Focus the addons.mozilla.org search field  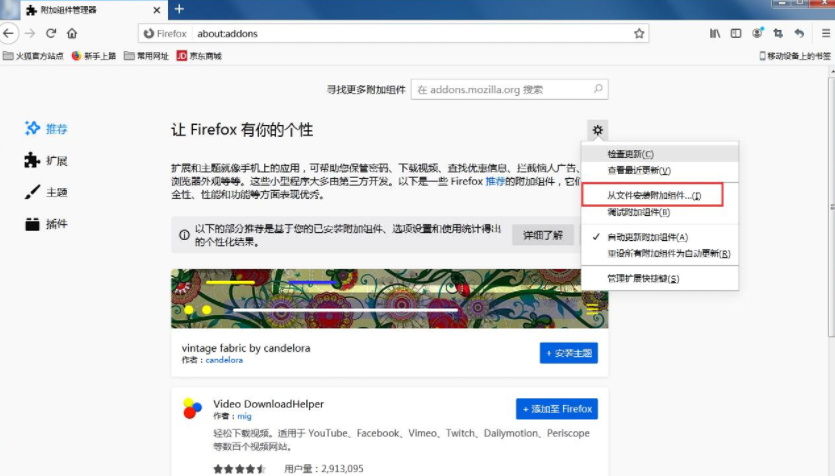point(510,89)
